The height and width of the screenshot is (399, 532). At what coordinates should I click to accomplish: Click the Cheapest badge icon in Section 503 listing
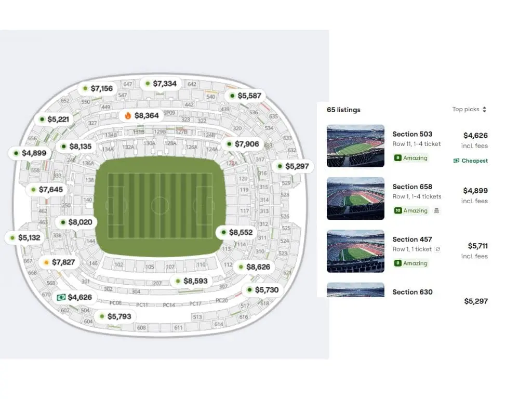[x=456, y=161]
